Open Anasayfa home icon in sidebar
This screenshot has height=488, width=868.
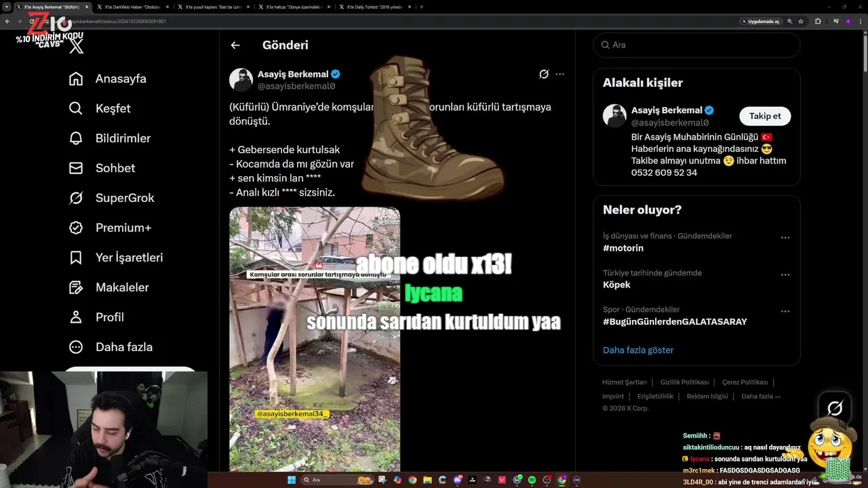pos(76,79)
